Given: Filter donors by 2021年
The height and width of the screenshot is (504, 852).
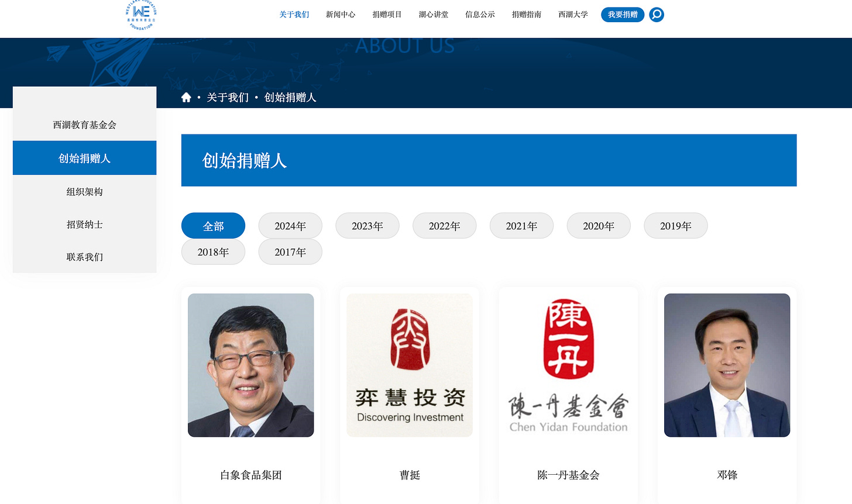Looking at the screenshot, I should point(521,226).
